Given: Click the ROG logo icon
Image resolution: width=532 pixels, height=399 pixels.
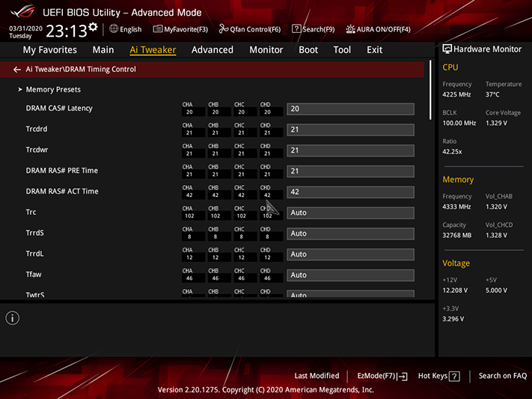Looking at the screenshot, I should click(x=22, y=11).
